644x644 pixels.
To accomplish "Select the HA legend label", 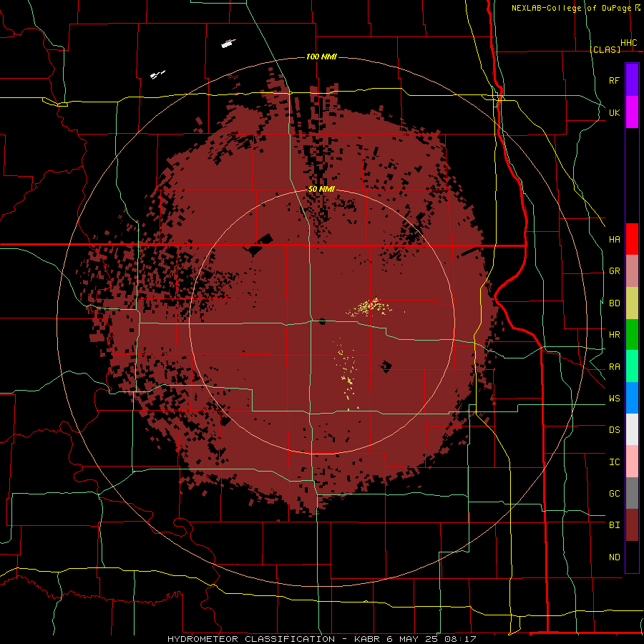I will (x=614, y=239).
